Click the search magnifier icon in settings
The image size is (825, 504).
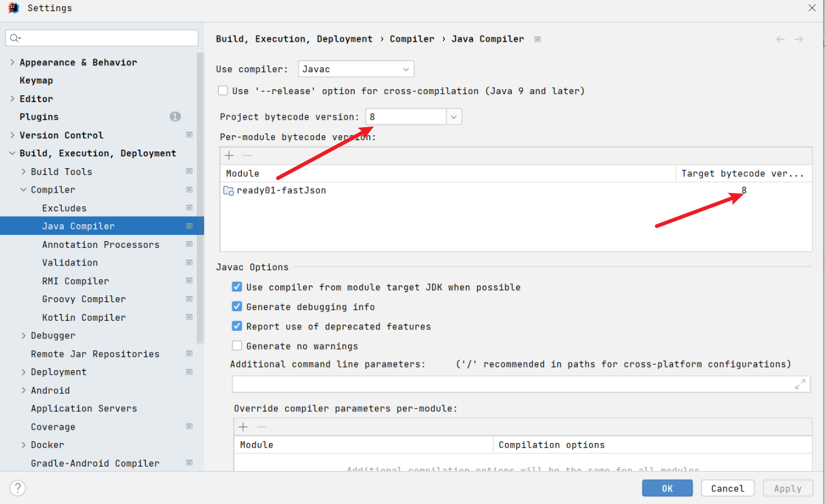point(15,39)
